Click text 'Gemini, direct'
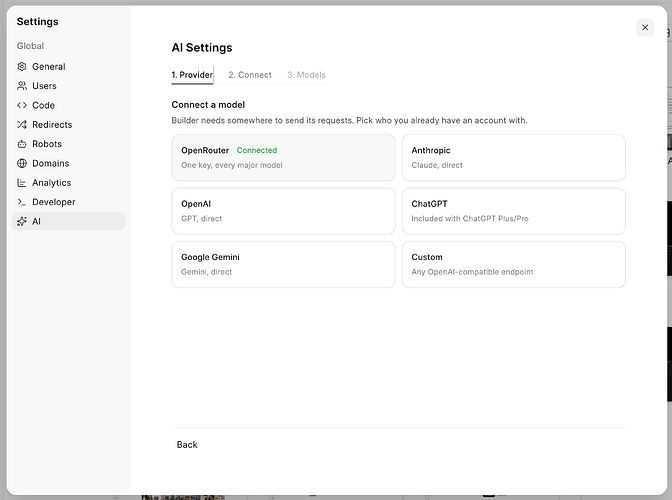The width and height of the screenshot is (672, 500). (206, 272)
